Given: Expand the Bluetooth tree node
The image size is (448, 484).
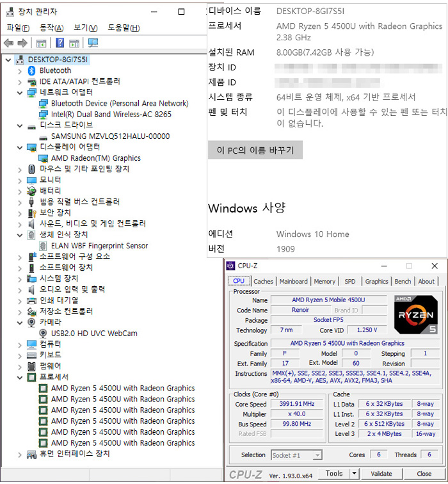Looking at the screenshot, I should (x=19, y=70).
